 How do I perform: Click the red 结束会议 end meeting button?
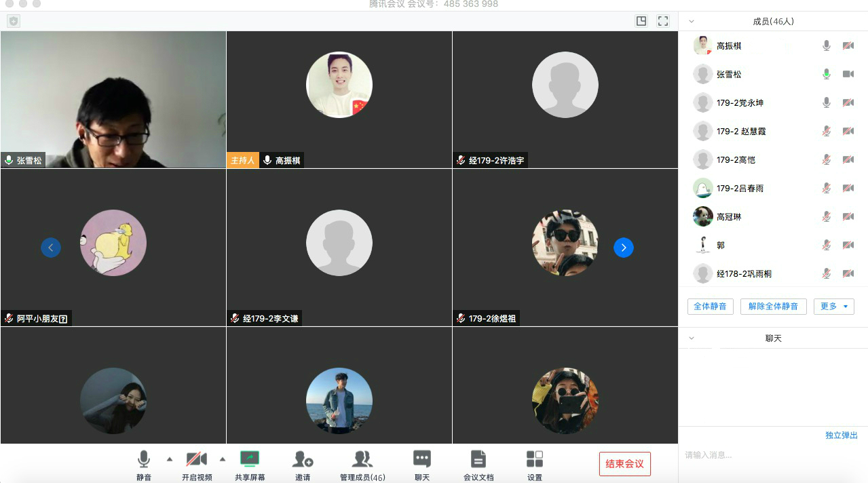pyautogui.click(x=624, y=464)
